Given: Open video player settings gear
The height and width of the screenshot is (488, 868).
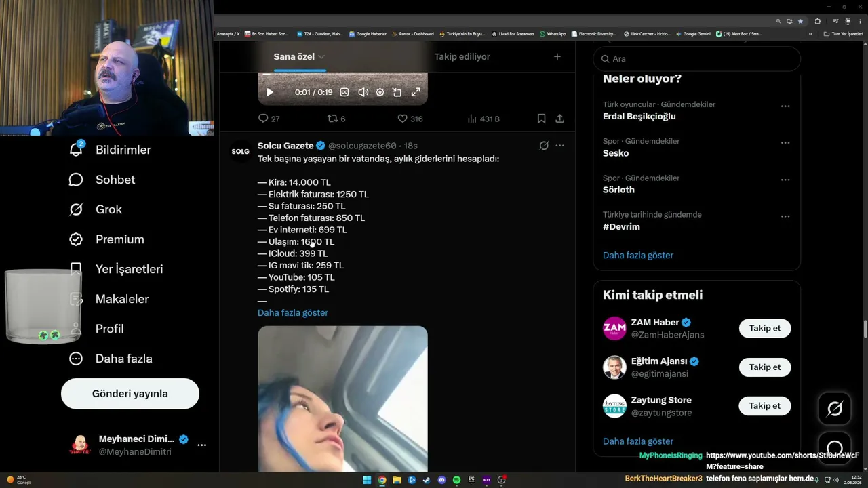Looking at the screenshot, I should coord(380,92).
